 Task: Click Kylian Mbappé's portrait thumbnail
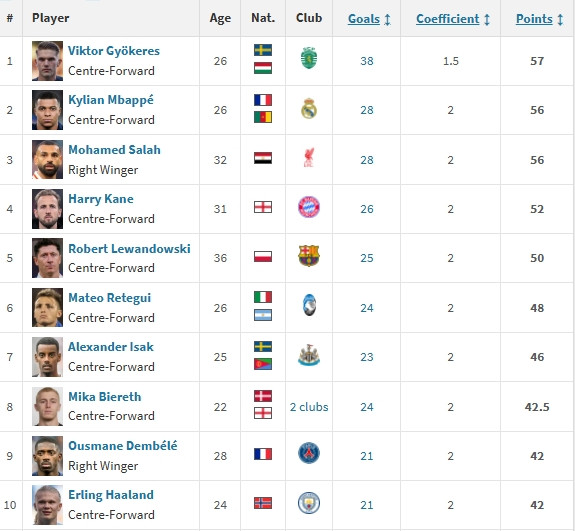47,110
